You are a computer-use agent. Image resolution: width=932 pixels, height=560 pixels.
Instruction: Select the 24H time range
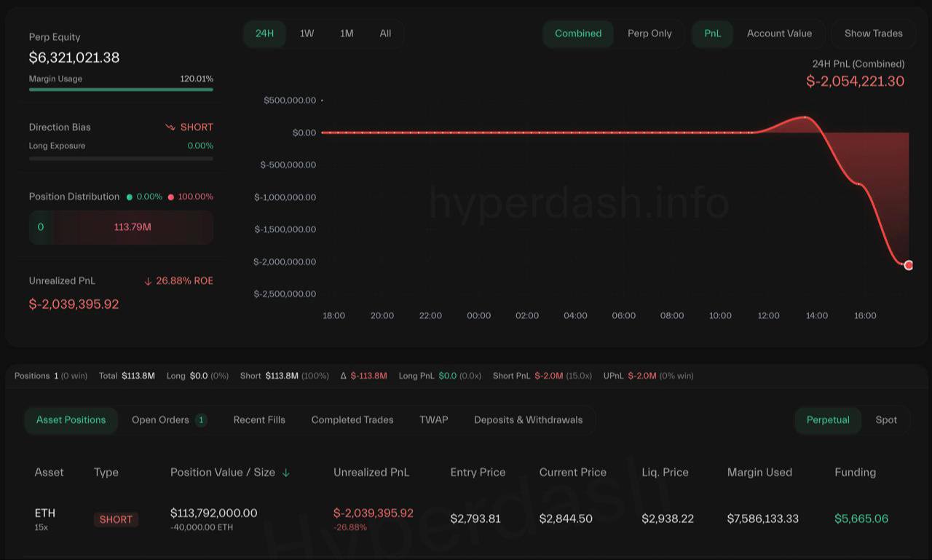point(264,33)
